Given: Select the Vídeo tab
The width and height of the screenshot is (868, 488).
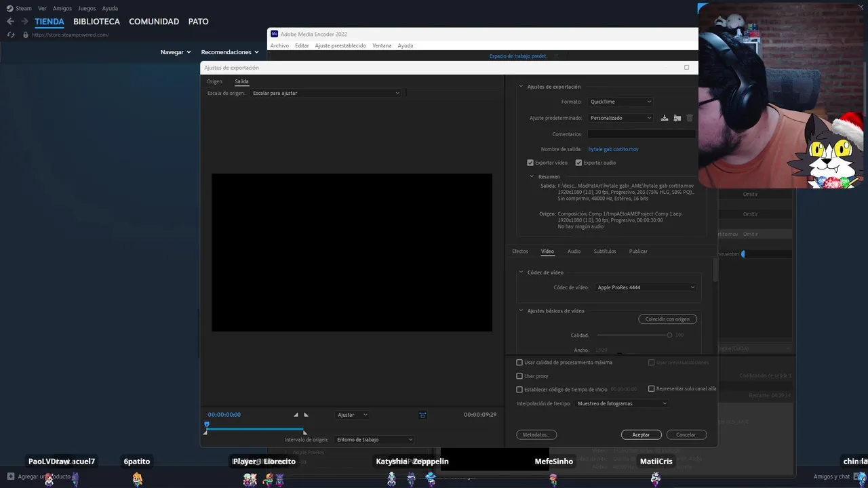Looking at the screenshot, I should pos(547,251).
